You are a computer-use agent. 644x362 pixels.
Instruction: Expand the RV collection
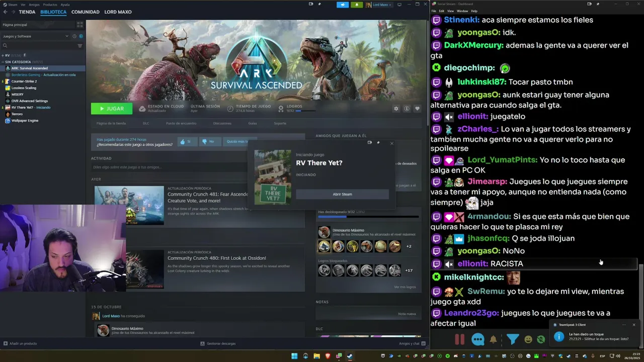click(x=3, y=55)
